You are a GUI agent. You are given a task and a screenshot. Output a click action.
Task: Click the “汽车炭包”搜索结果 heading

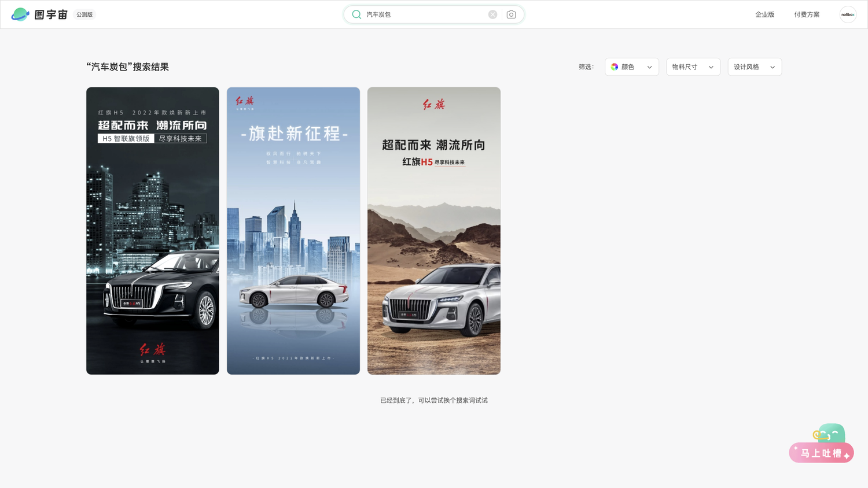[x=128, y=67]
